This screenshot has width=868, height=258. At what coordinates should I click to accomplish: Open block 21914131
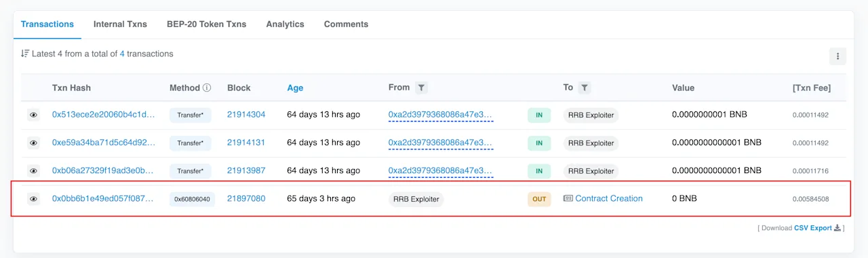246,143
